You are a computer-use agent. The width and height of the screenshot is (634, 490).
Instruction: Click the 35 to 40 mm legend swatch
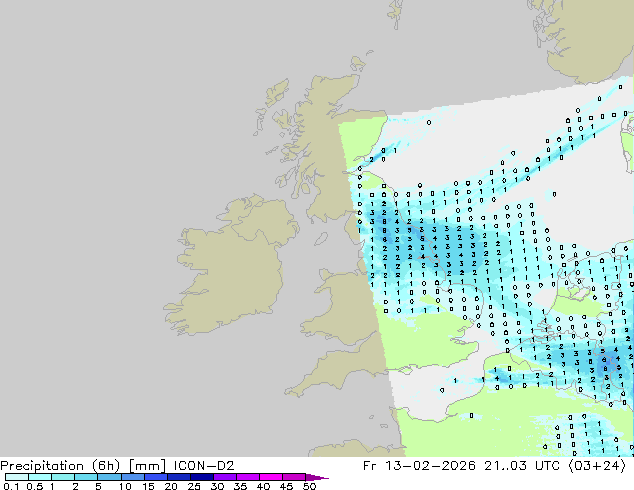point(247,477)
